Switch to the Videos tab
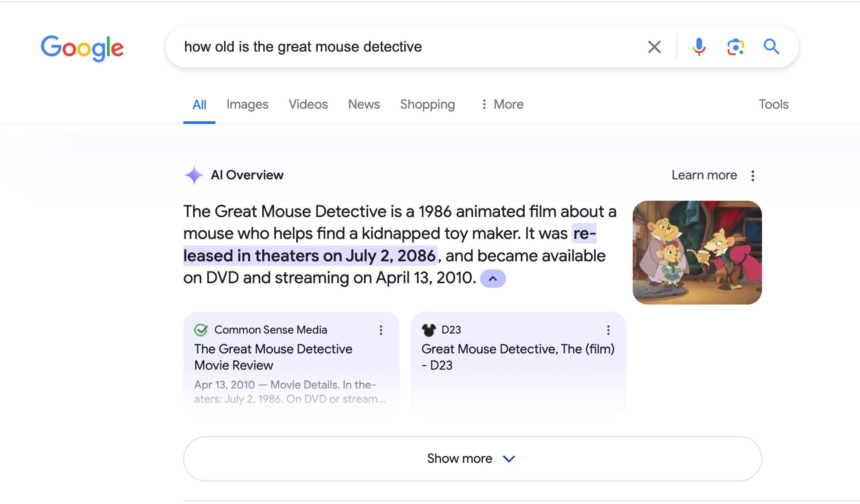Screen dimensions: 860x504 click(308, 104)
